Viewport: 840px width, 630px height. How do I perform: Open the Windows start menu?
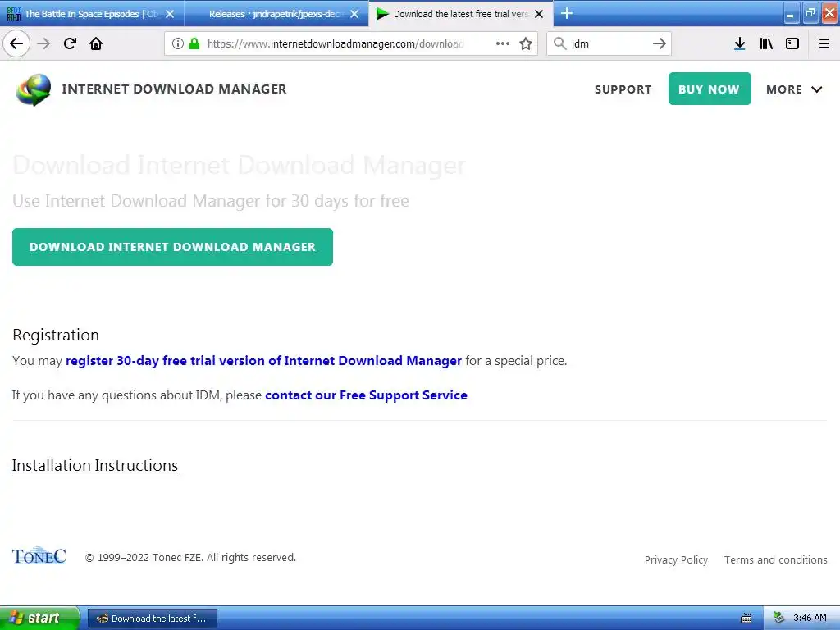click(x=39, y=619)
